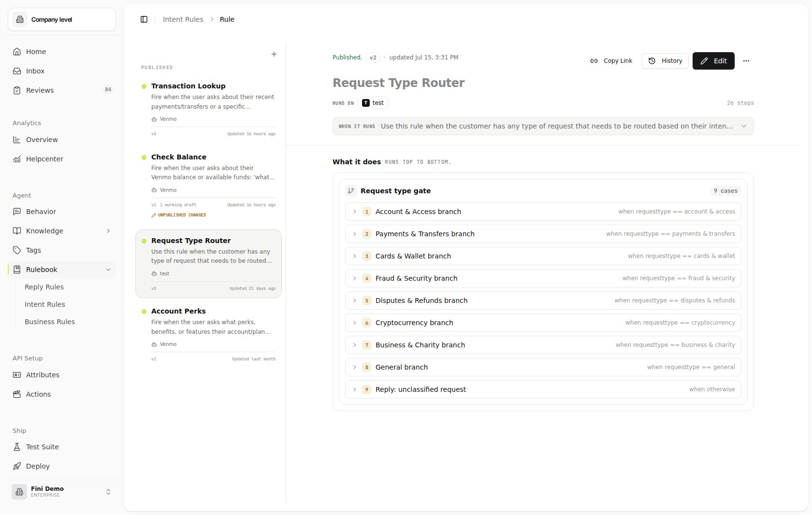Expand the Fraud & Security branch chevron
This screenshot has width=812, height=515.
click(354, 278)
